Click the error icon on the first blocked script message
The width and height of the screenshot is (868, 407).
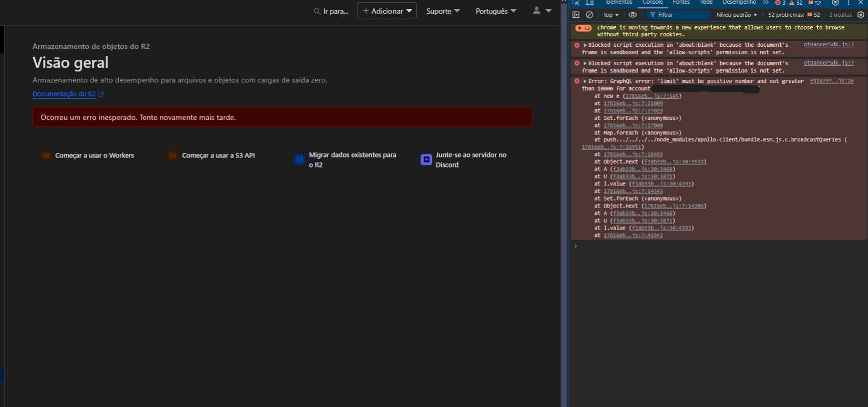tap(577, 45)
